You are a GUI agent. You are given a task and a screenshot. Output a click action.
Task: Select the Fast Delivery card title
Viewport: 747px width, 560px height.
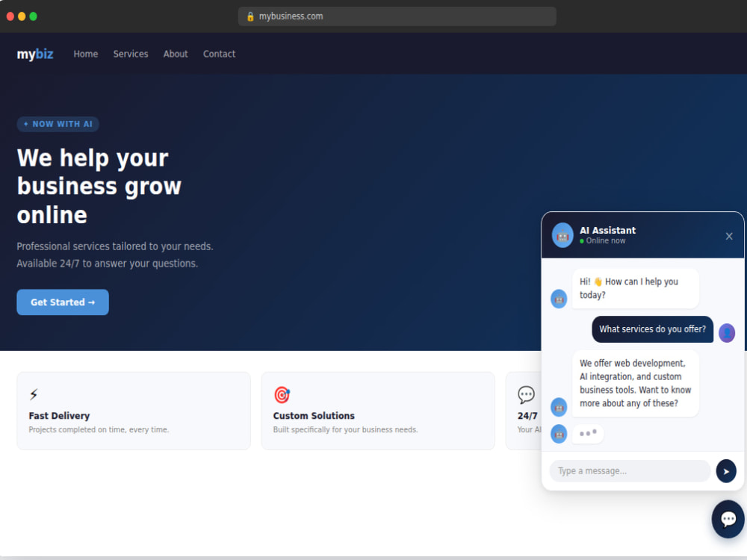[59, 416]
